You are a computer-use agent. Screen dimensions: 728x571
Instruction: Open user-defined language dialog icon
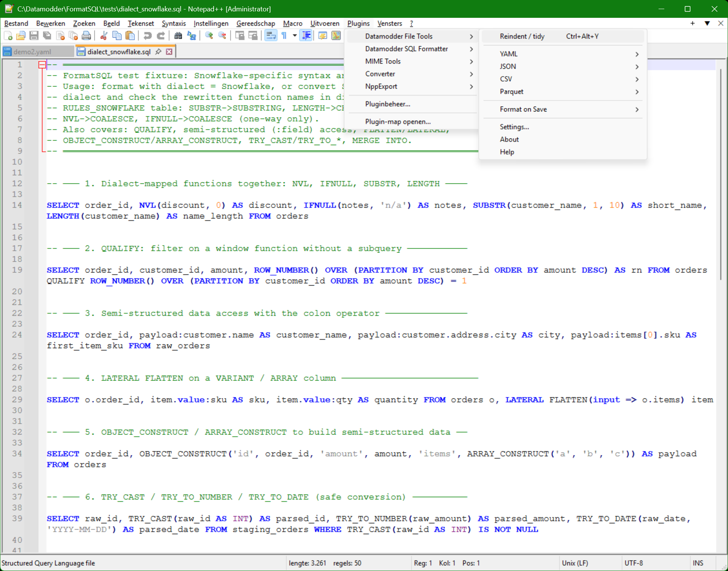[322, 36]
